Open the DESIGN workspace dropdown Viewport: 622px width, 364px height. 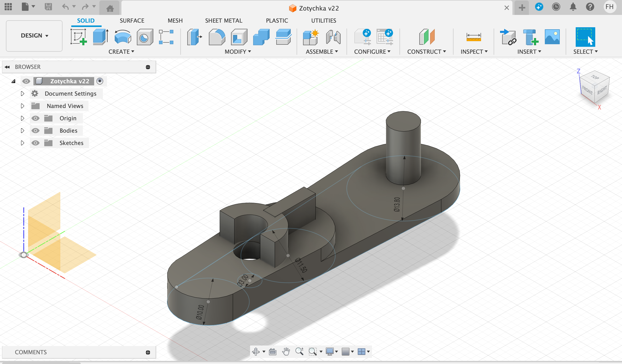pos(34,36)
